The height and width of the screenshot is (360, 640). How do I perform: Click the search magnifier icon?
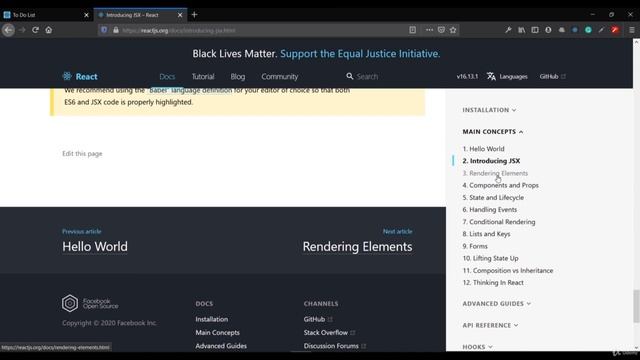point(349,76)
